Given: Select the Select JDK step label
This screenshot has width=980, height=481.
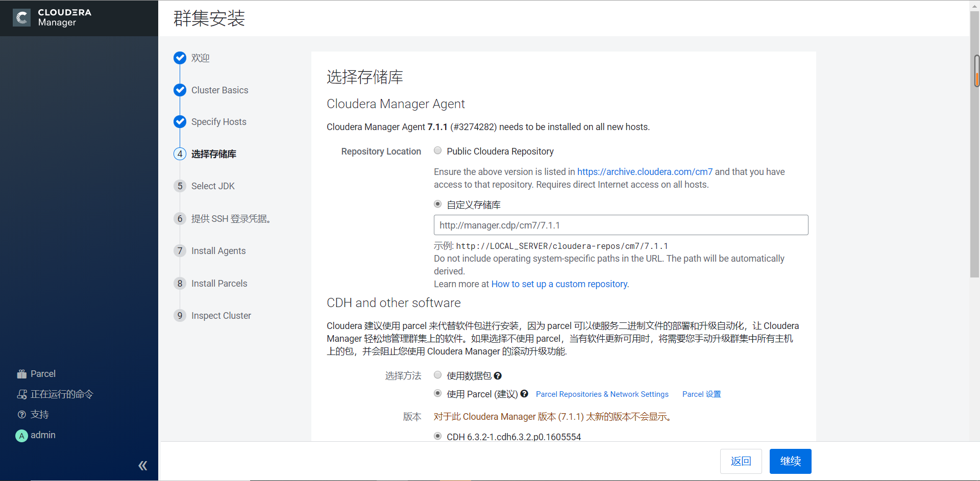Looking at the screenshot, I should pos(213,186).
